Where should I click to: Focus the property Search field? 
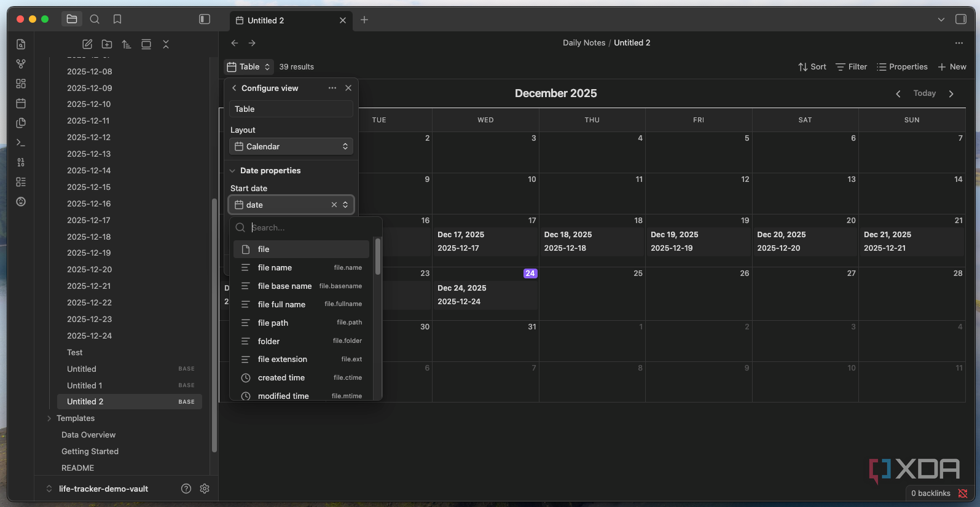coord(307,227)
